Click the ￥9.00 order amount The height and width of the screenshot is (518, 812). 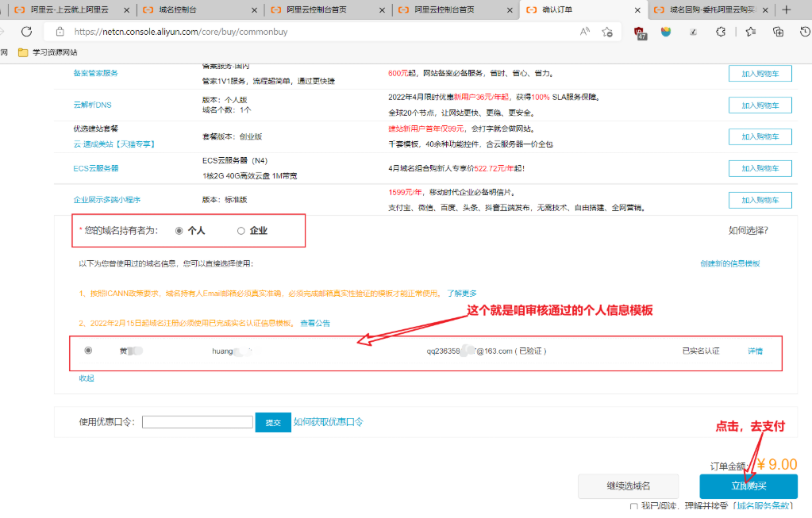click(777, 464)
